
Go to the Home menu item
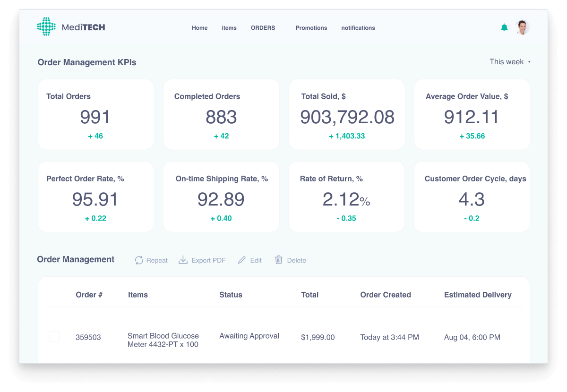click(199, 28)
